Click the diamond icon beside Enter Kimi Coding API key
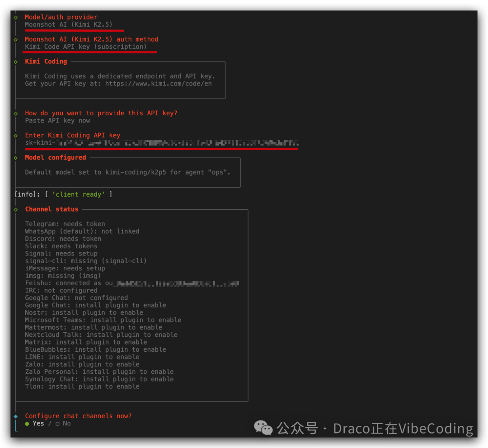 17,135
